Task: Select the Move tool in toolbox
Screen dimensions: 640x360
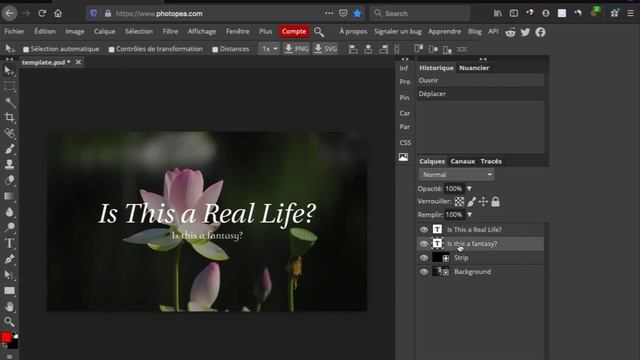Action: coord(9,71)
